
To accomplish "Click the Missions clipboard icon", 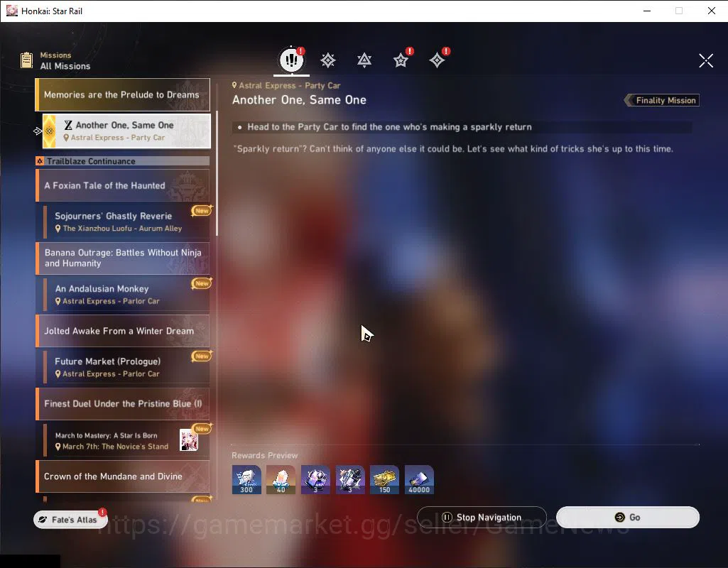I will pyautogui.click(x=27, y=60).
